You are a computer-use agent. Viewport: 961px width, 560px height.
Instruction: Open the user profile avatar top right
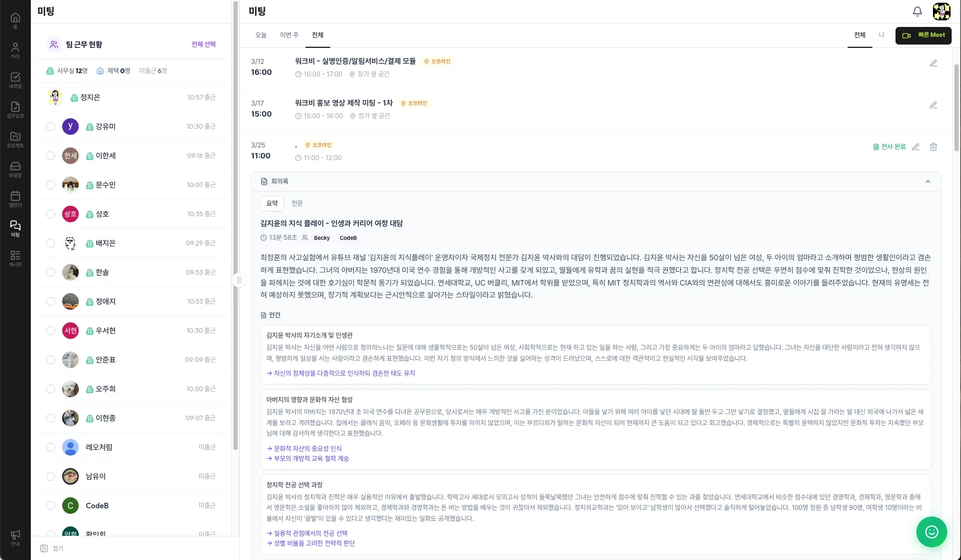(x=942, y=11)
